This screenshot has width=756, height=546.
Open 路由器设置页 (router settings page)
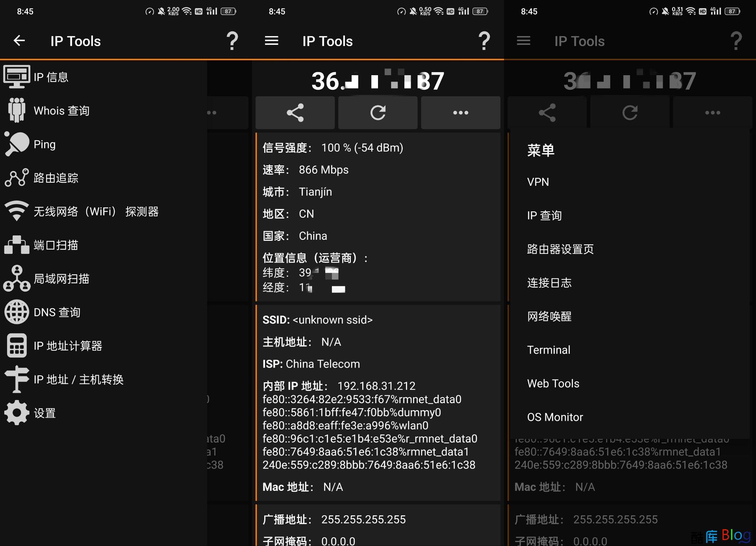pyautogui.click(x=560, y=249)
